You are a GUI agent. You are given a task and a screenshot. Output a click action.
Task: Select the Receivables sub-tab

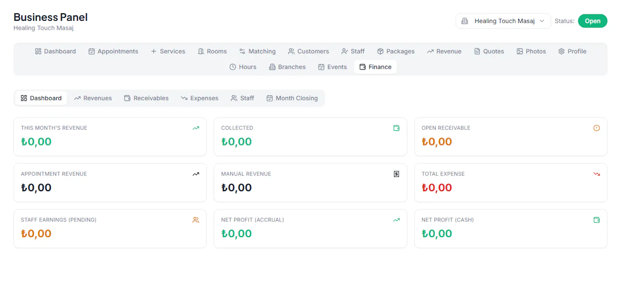tap(147, 98)
